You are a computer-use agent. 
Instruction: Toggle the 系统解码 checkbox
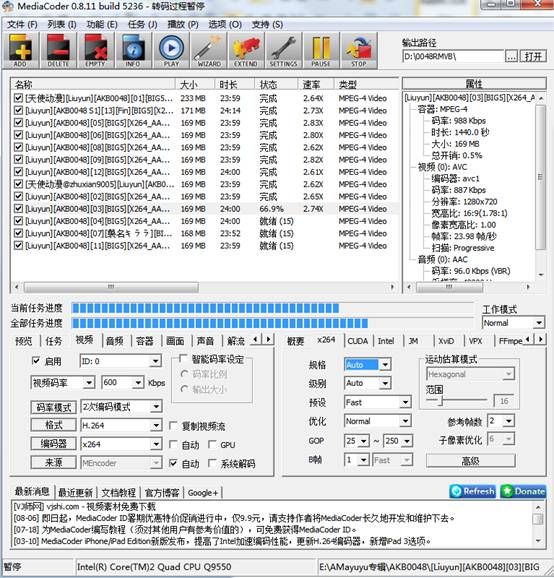coord(212,463)
